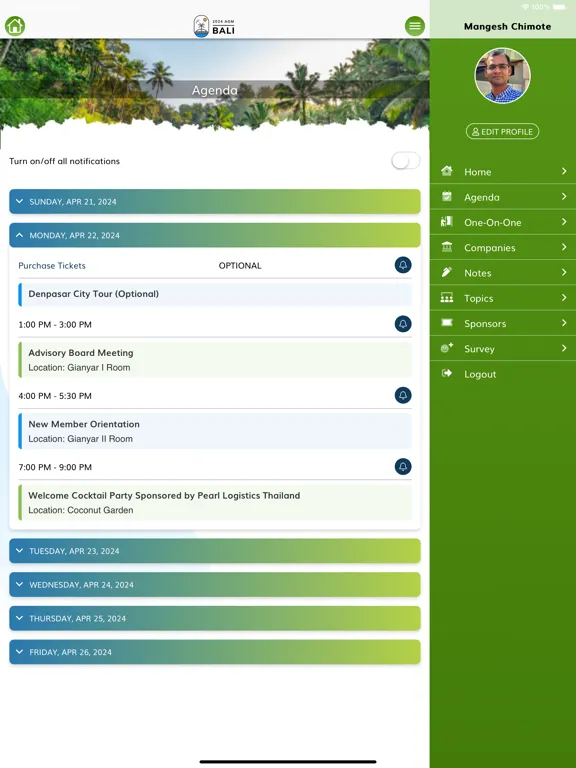The width and height of the screenshot is (576, 768).
Task: Tap the calendar icon beside Agenda
Action: point(447,196)
